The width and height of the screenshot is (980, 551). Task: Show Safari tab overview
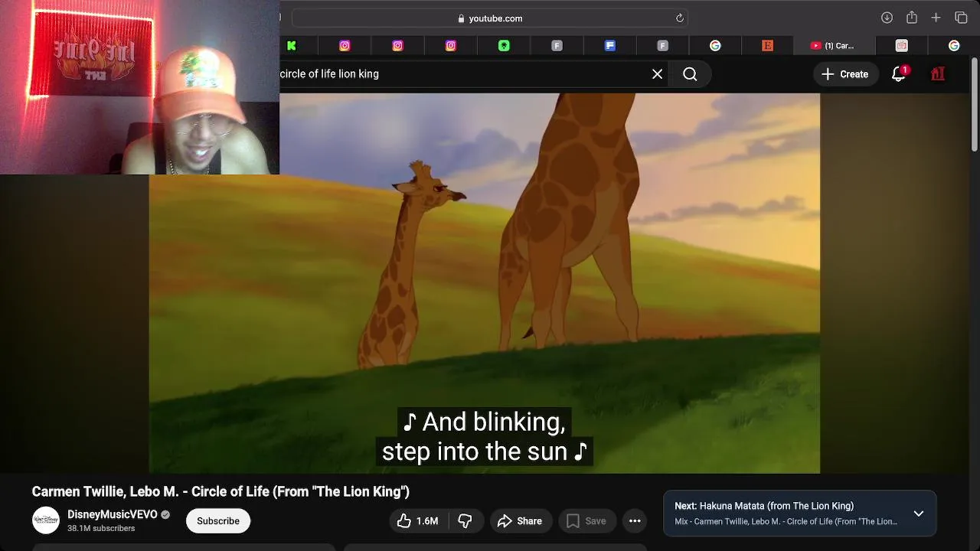pyautogui.click(x=961, y=18)
